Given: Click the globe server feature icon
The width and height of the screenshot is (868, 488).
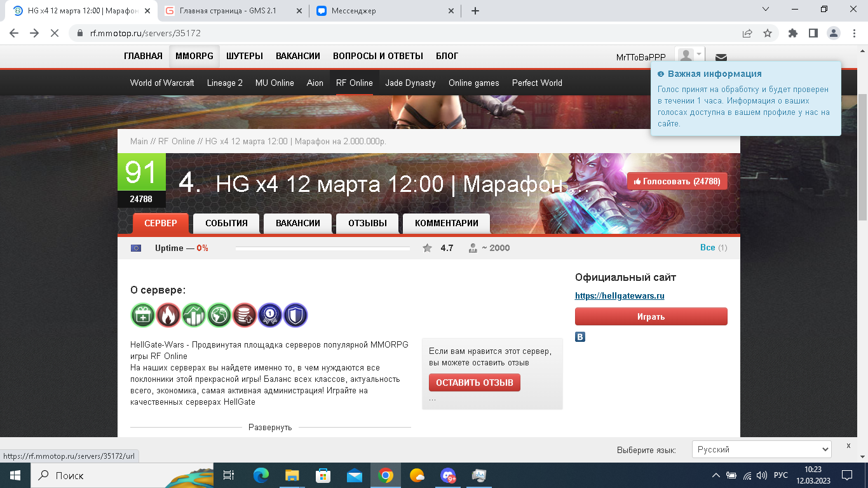Looking at the screenshot, I should click(x=219, y=315).
